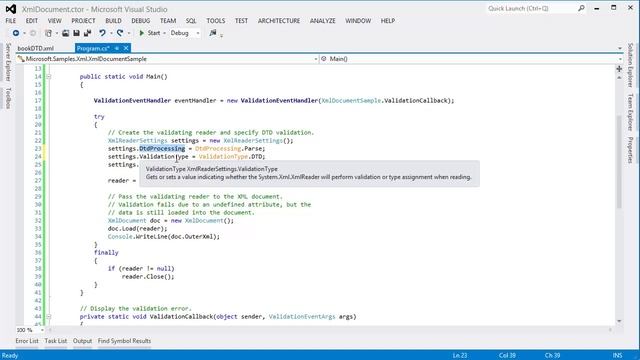Collapse ValidationCallback method outline at line 44
Viewport: 640px width, 360px height.
[48, 316]
